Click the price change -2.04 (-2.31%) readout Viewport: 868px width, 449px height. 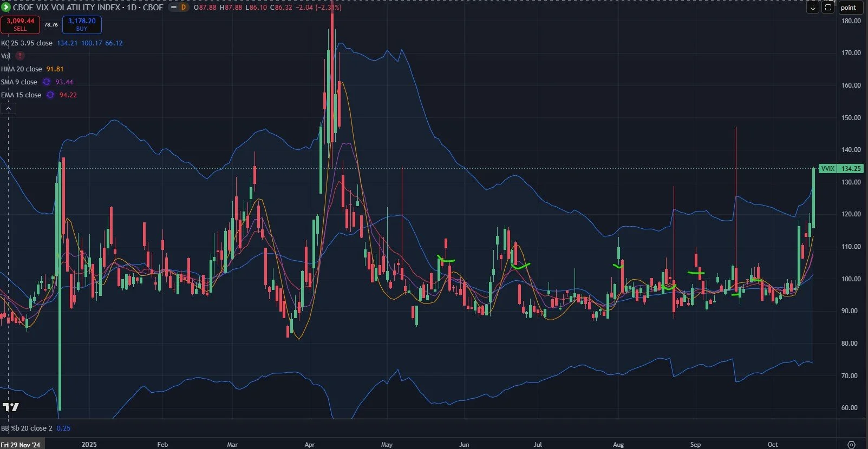click(x=319, y=8)
